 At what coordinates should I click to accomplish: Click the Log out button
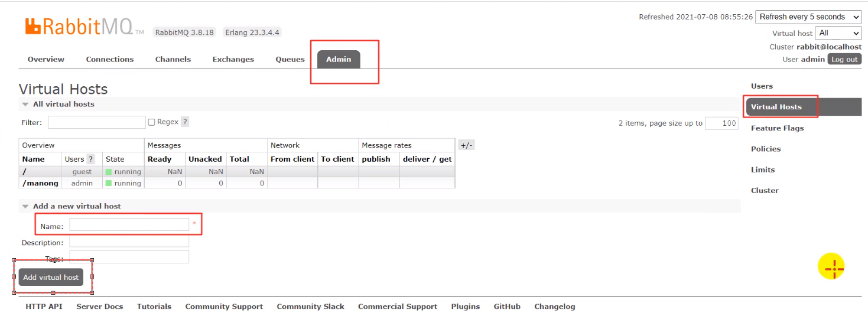point(844,59)
